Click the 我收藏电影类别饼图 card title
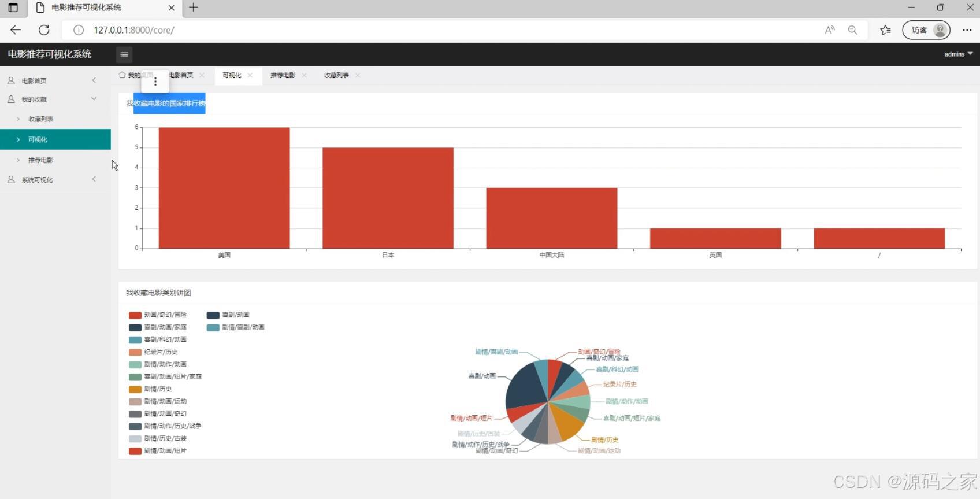Image resolution: width=980 pixels, height=499 pixels. [158, 293]
